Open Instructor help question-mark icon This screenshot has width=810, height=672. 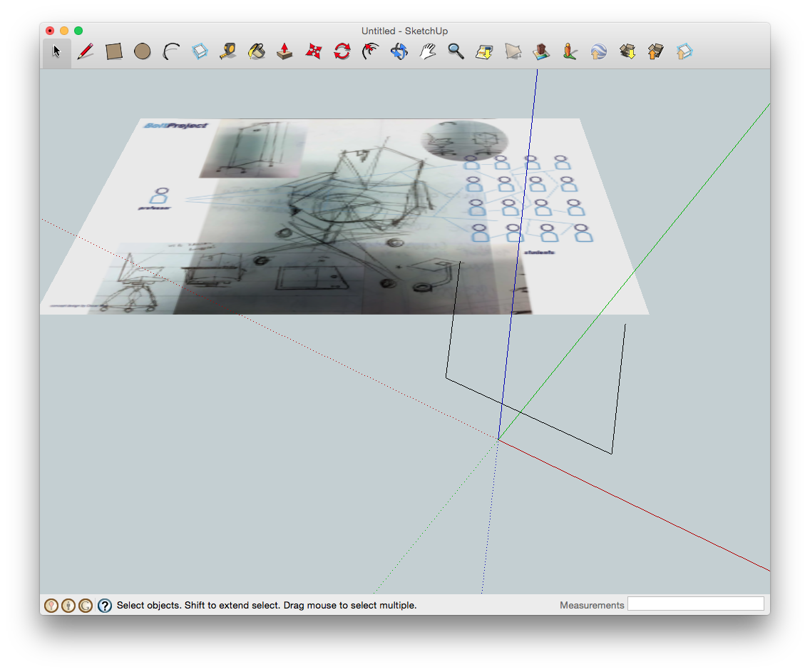pyautogui.click(x=104, y=606)
